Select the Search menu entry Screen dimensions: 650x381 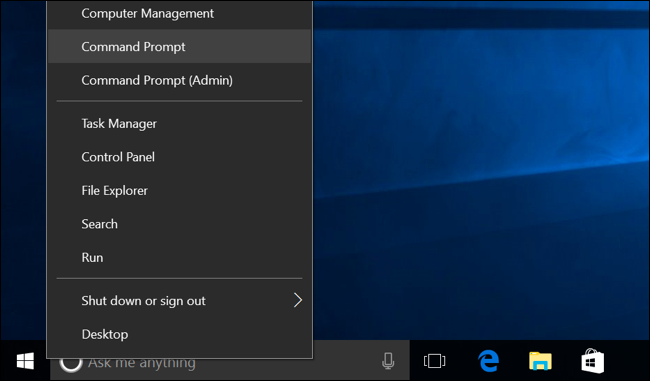179,224
